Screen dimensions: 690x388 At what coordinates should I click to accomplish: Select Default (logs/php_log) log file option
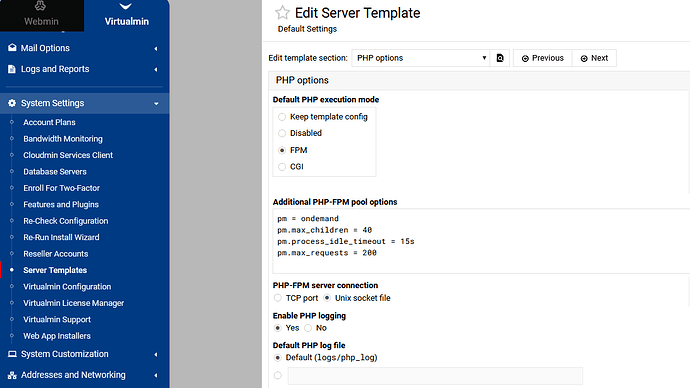pos(277,358)
